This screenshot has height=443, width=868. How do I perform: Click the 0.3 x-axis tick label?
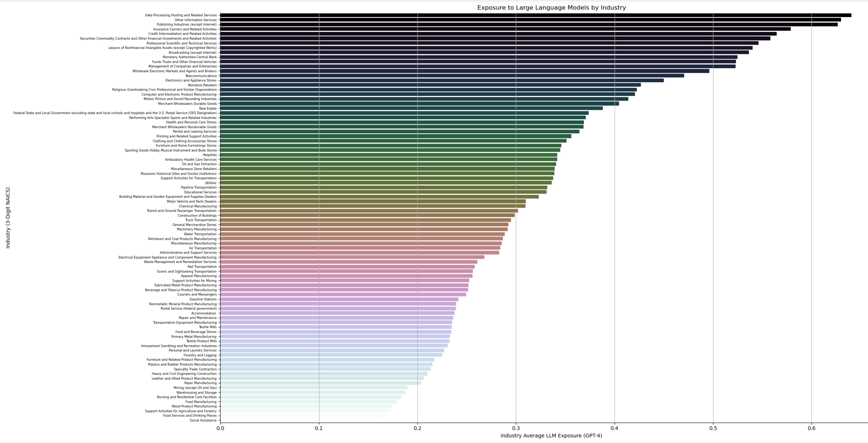[516, 428]
